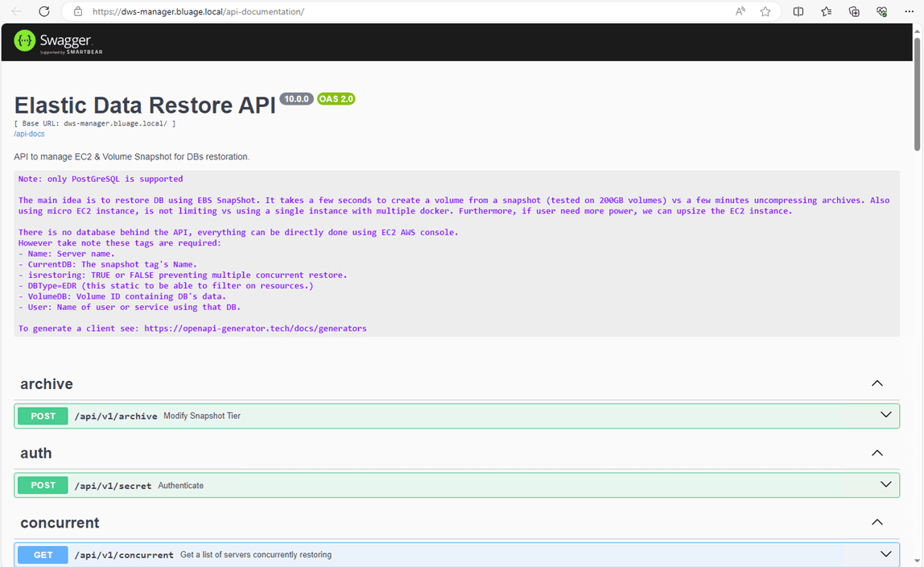
Task: Open Collections in the browser toolbar
Action: (853, 11)
